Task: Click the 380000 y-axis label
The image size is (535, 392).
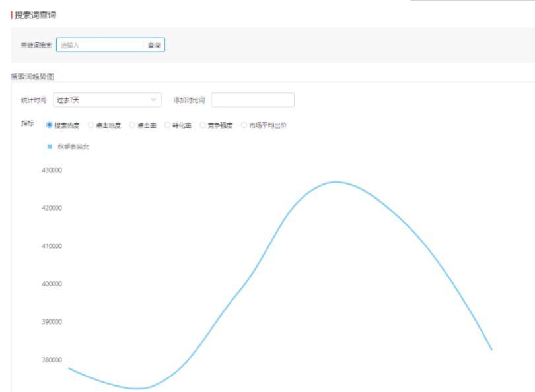Action: pos(51,360)
